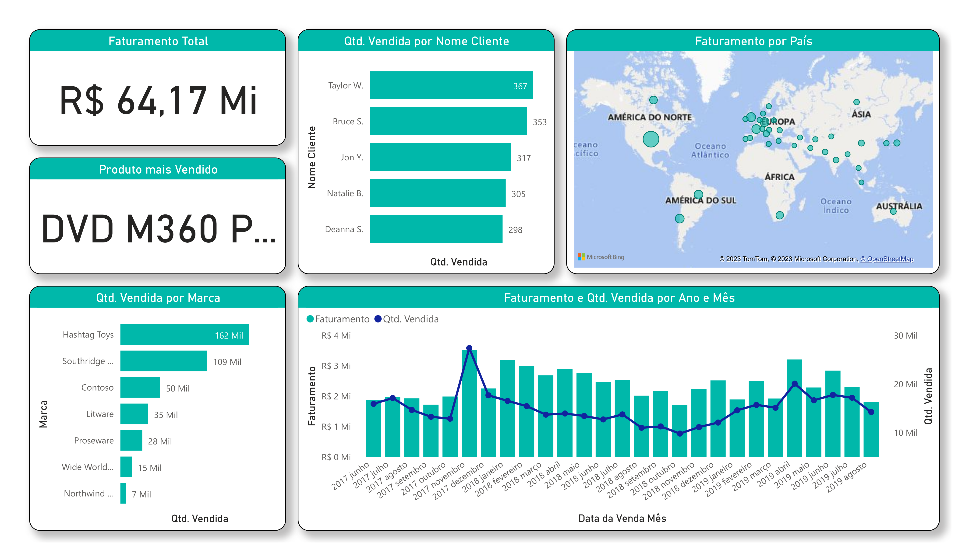Screen dimensions: 969x560
Task: Click the large North America map bubble
Action: point(651,139)
